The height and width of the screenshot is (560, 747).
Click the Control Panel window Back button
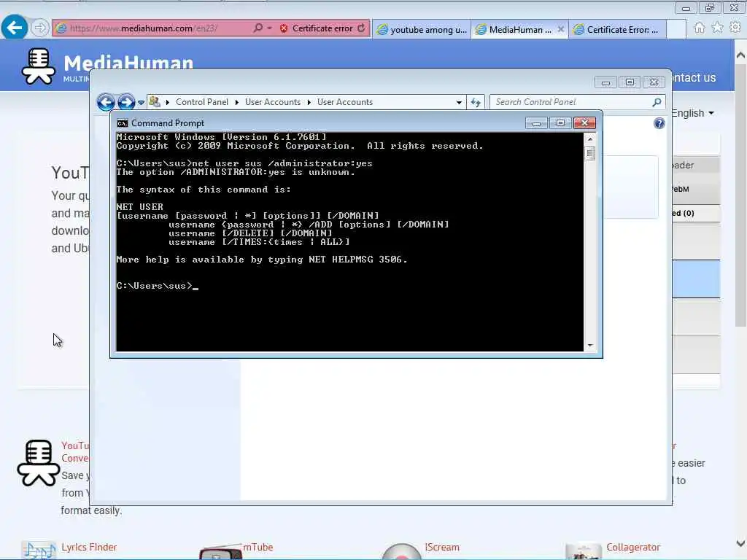106,102
